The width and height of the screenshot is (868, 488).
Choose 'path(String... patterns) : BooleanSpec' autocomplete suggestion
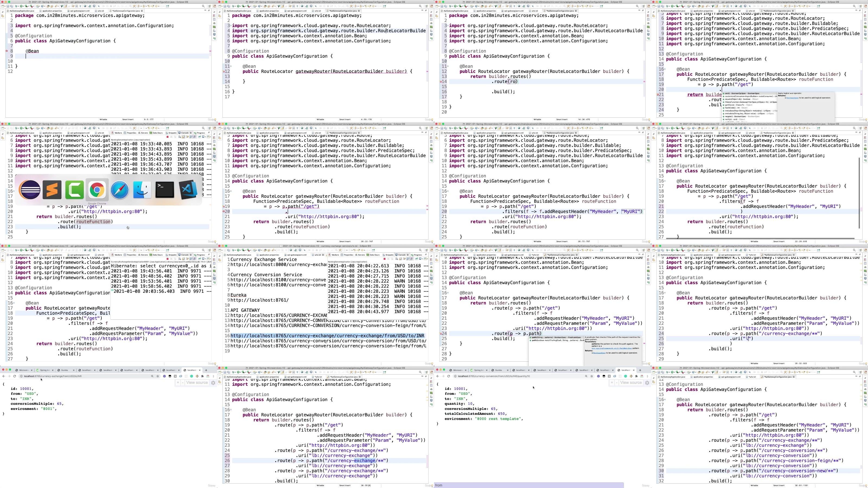556,338
